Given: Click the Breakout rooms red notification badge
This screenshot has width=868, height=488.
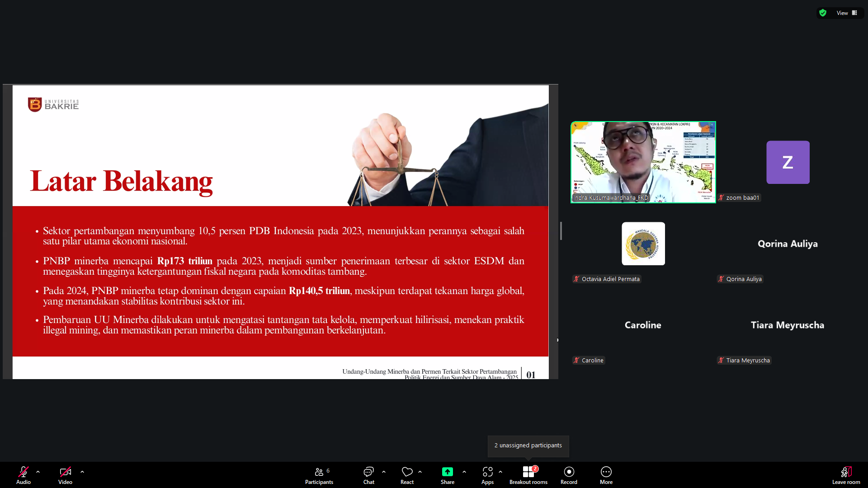Looking at the screenshot, I should tap(535, 469).
